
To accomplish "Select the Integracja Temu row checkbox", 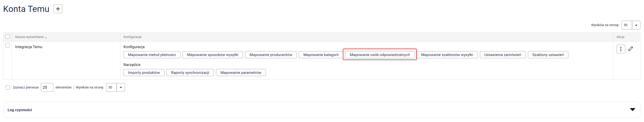I will coord(8,45).
